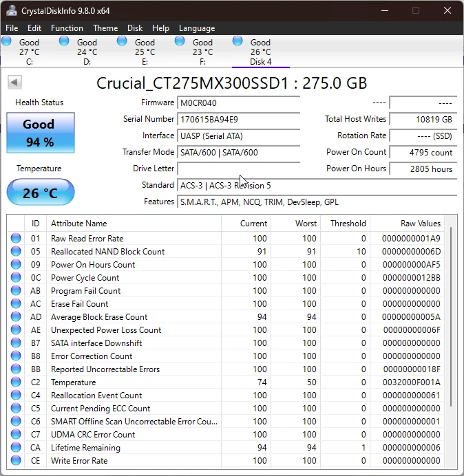Select the SMART Offline Scan Uncorrectable Error row

[x=226, y=422]
